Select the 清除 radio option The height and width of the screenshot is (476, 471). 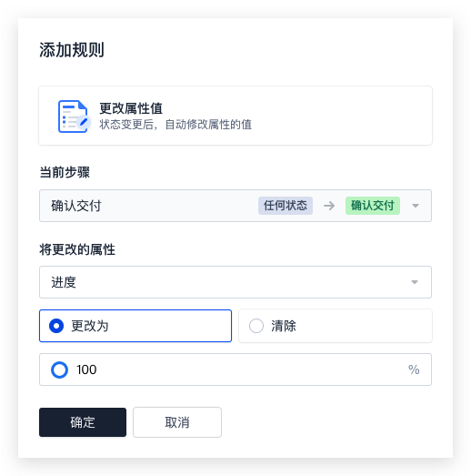pos(336,326)
